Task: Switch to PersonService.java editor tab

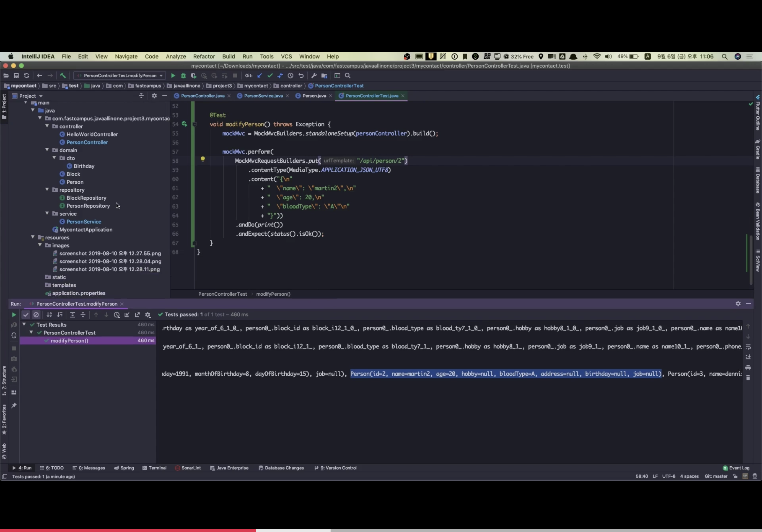Action: pos(263,96)
